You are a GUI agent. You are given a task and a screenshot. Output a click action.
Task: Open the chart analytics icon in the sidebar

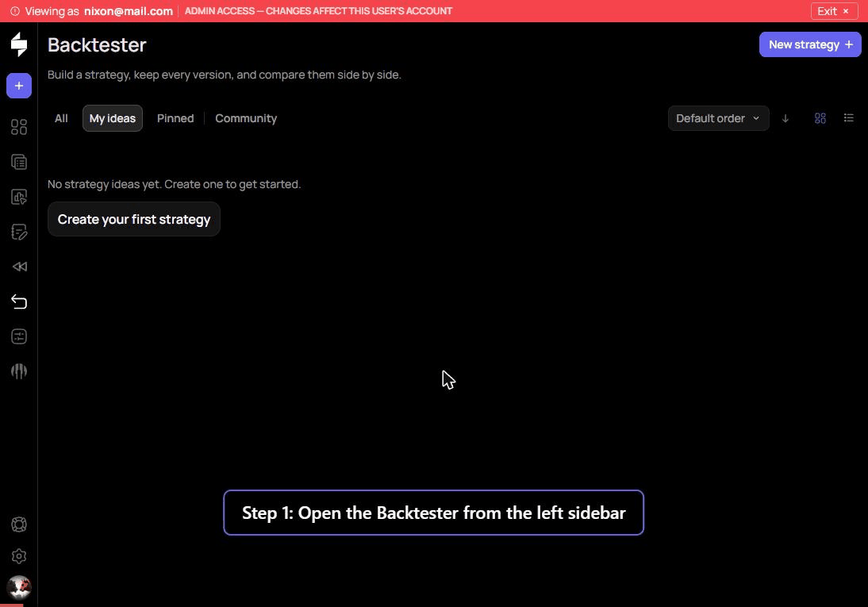pyautogui.click(x=19, y=197)
